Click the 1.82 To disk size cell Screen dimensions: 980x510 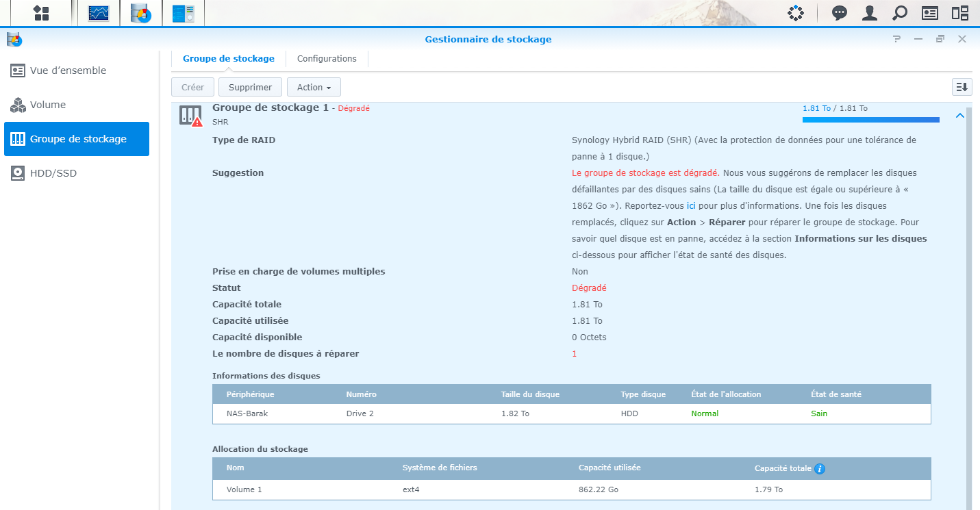[x=515, y=413]
